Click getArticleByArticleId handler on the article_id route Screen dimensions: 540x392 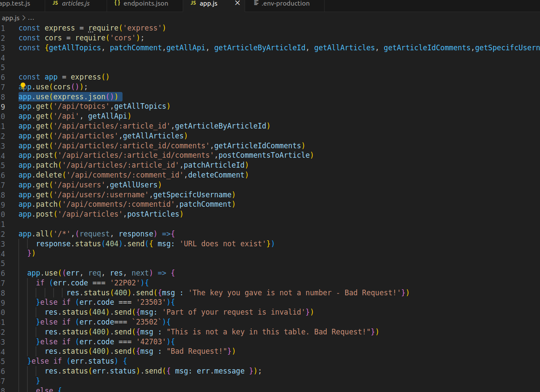(x=221, y=126)
